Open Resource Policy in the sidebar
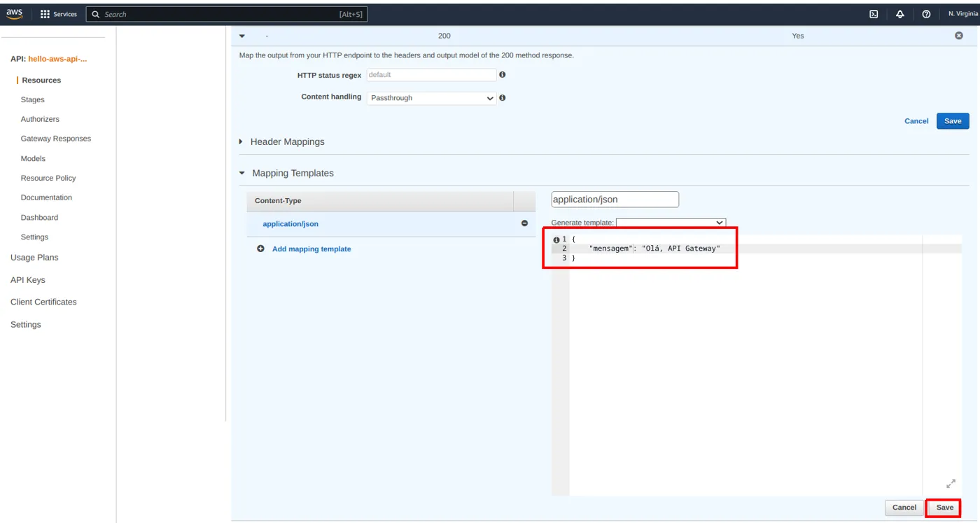 point(48,178)
